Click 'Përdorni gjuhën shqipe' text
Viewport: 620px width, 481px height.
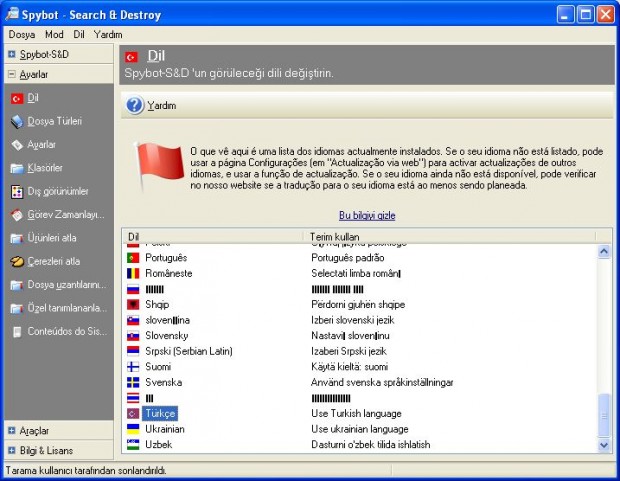(358, 305)
